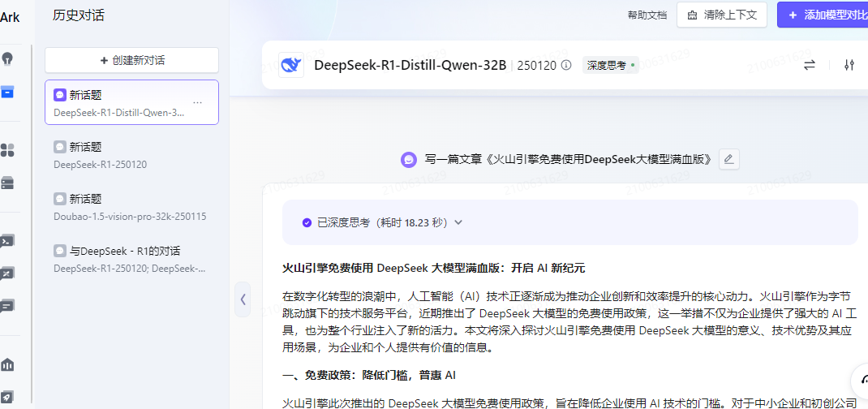Click the purple user avatar beside the prompt
Image resolution: width=868 pixels, height=409 pixels.
point(409,159)
